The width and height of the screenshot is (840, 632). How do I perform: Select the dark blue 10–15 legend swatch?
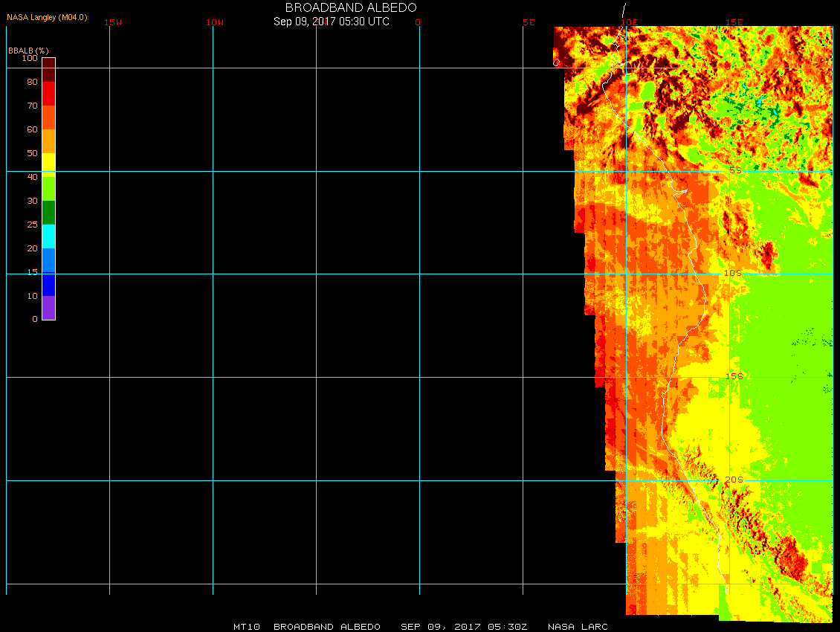(x=48, y=284)
